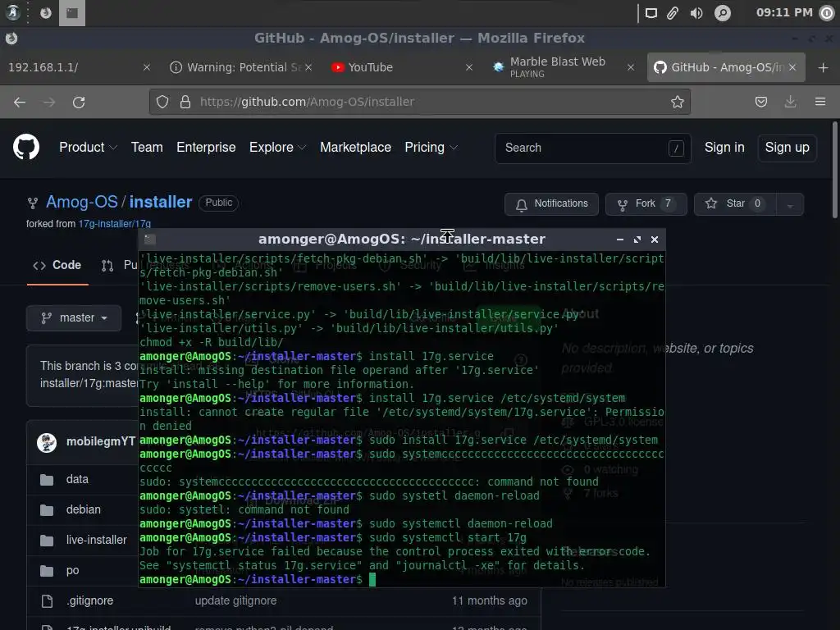Close the YouTube tab

[x=468, y=67]
